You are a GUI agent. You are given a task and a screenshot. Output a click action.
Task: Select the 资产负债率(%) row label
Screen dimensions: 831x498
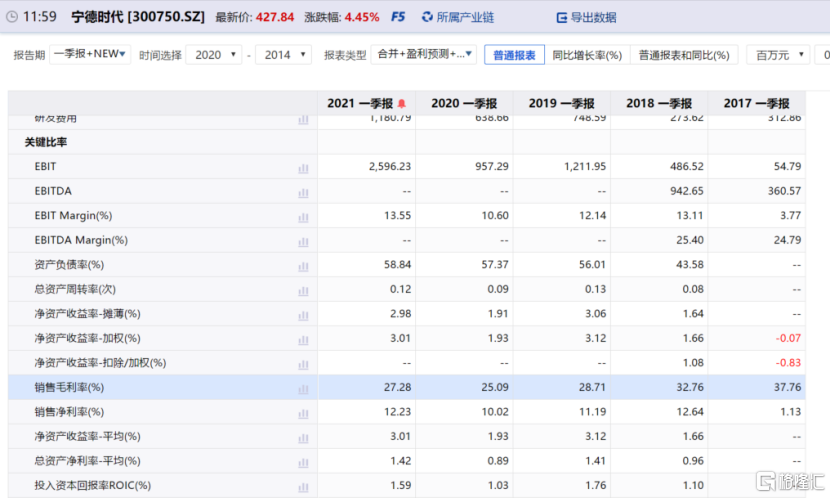69,264
